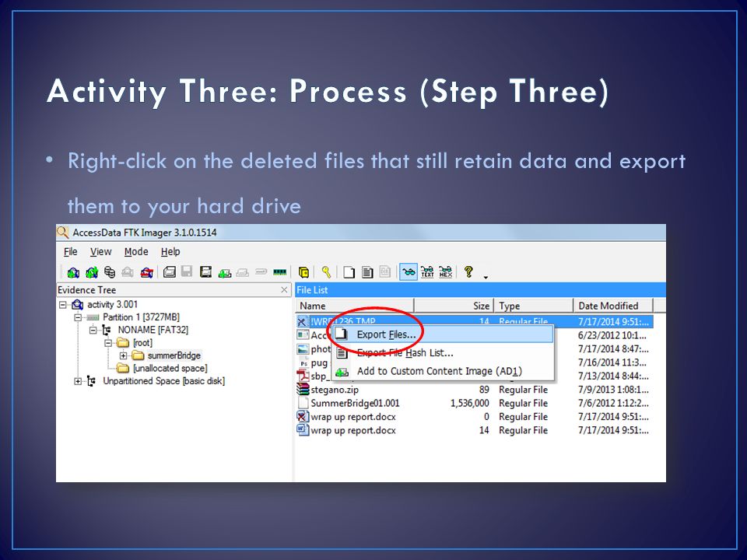Click the X icon of the deleted TMP file row
Image resolution: width=747 pixels, height=560 pixels.
(302, 322)
